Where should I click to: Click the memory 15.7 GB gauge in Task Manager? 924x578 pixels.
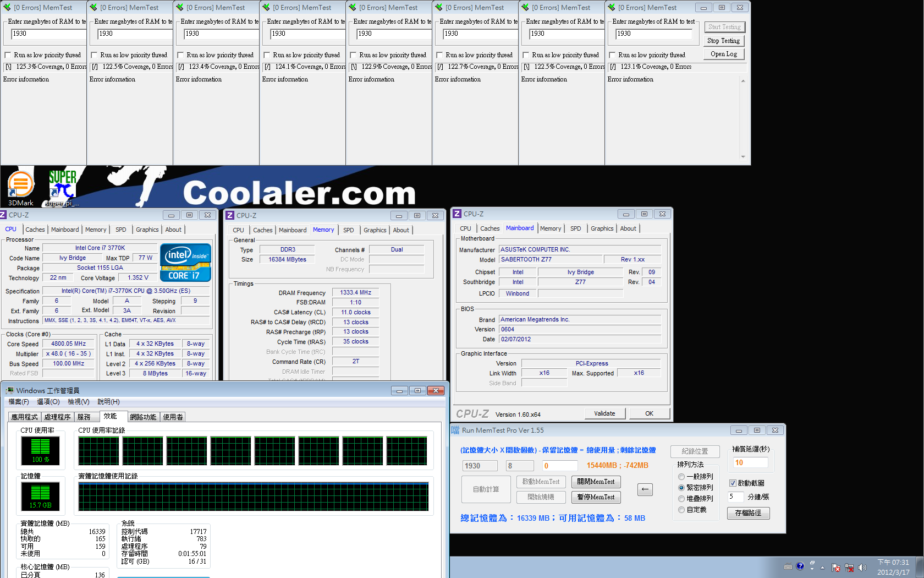(x=40, y=497)
